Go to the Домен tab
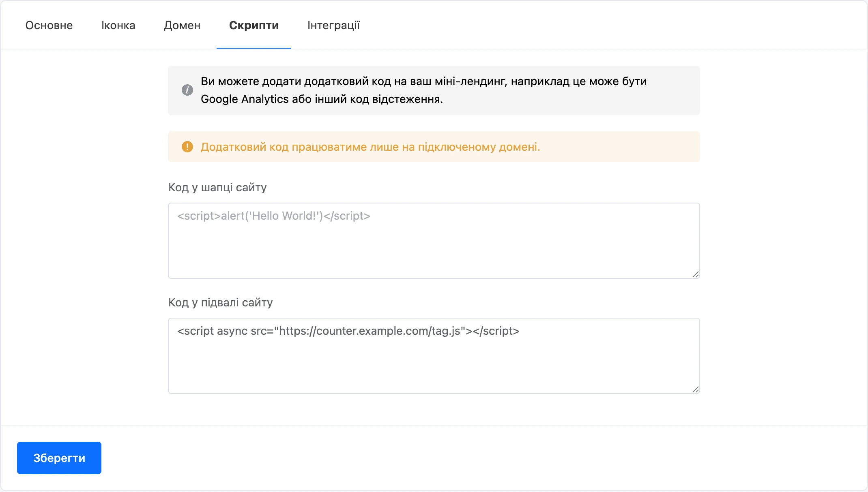 (x=182, y=25)
